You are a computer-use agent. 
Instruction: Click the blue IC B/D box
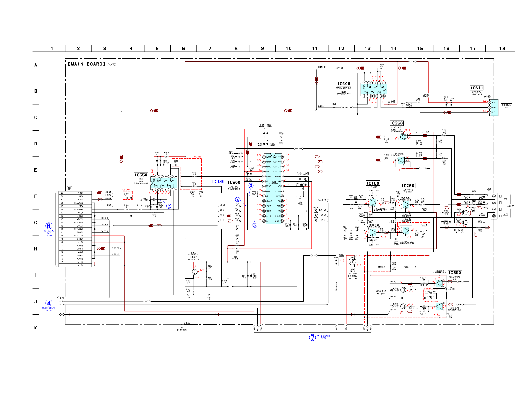point(218,182)
